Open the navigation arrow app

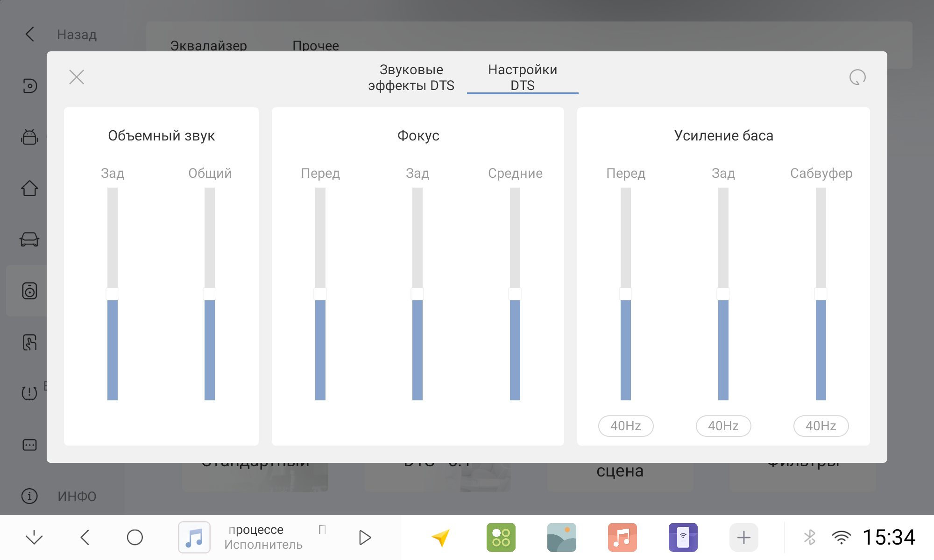tap(440, 538)
